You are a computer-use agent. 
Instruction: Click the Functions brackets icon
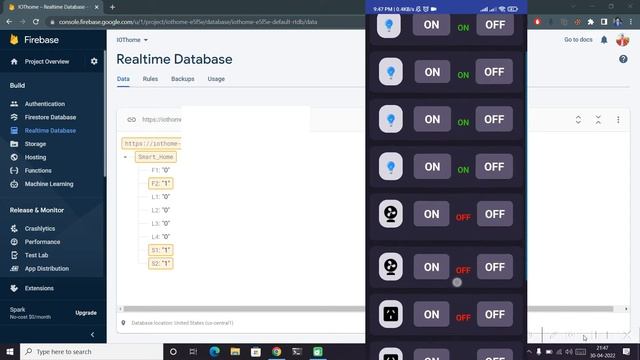(x=14, y=171)
